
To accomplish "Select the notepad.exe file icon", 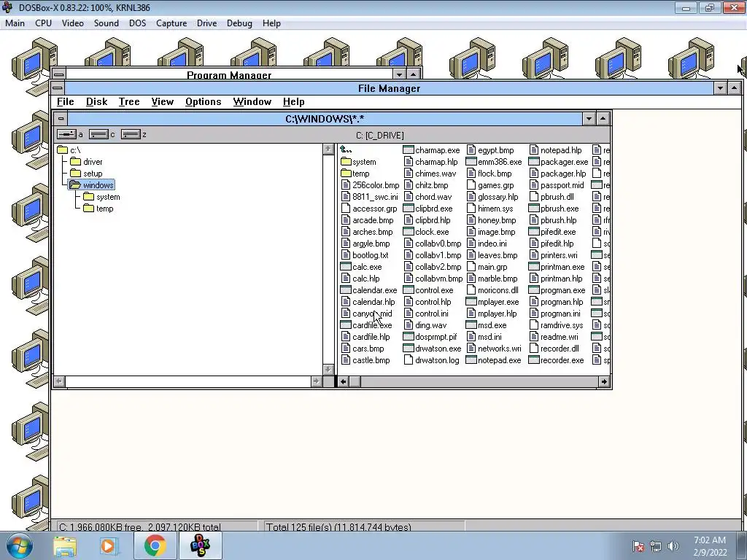I will click(x=471, y=360).
